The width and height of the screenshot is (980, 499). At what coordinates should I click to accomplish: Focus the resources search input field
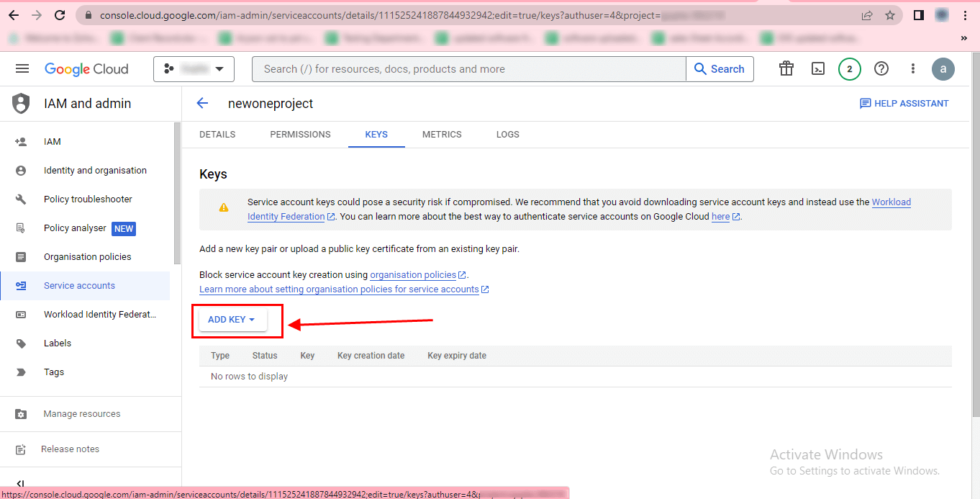[468, 69]
